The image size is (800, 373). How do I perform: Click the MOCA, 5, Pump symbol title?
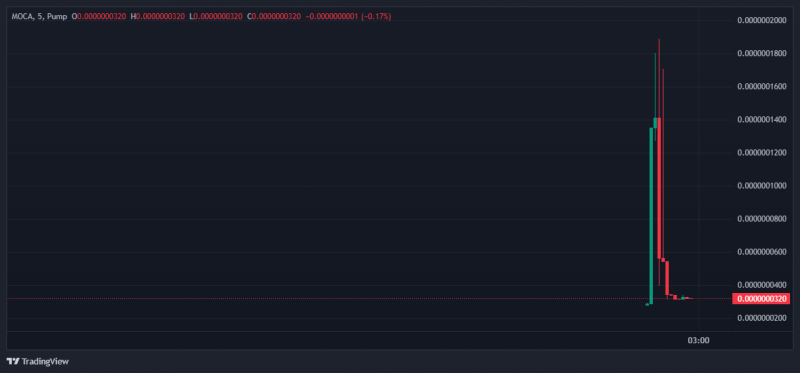coord(39,16)
